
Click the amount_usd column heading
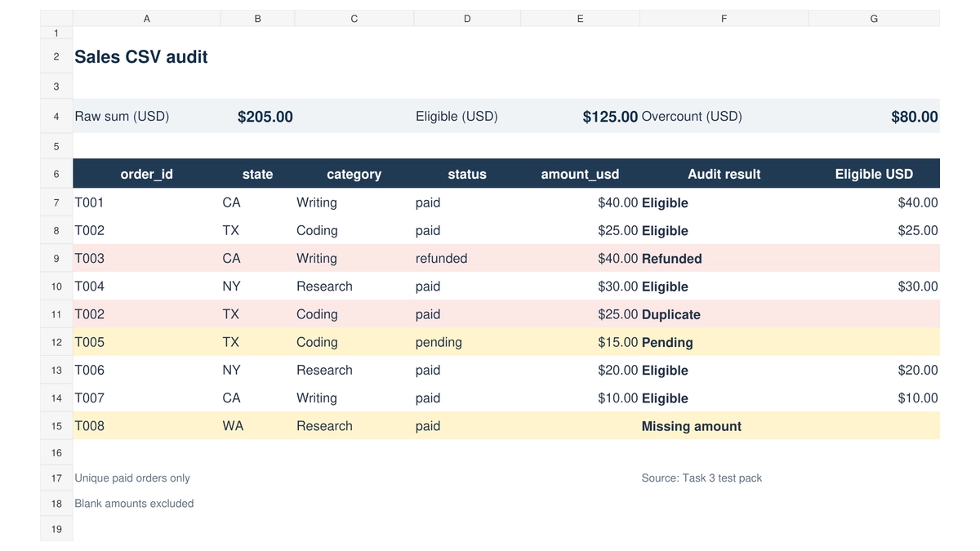[x=580, y=174]
